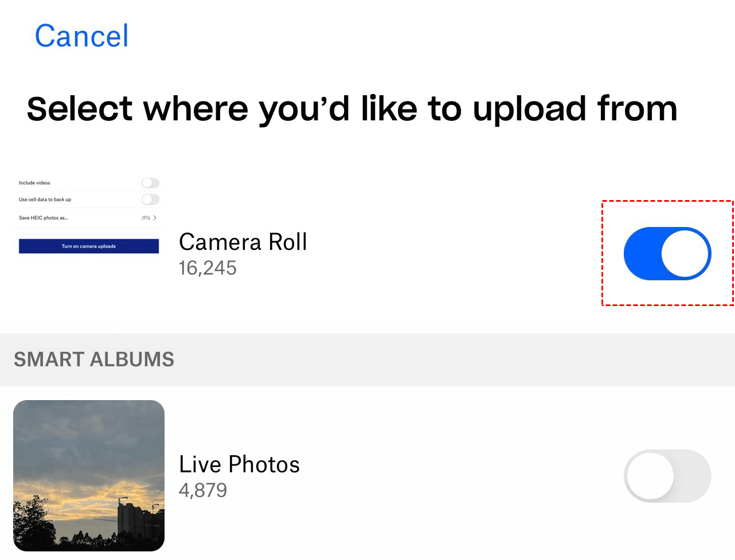Image resolution: width=735 pixels, height=560 pixels.
Task: Select the Camera Roll album name
Action: [243, 242]
